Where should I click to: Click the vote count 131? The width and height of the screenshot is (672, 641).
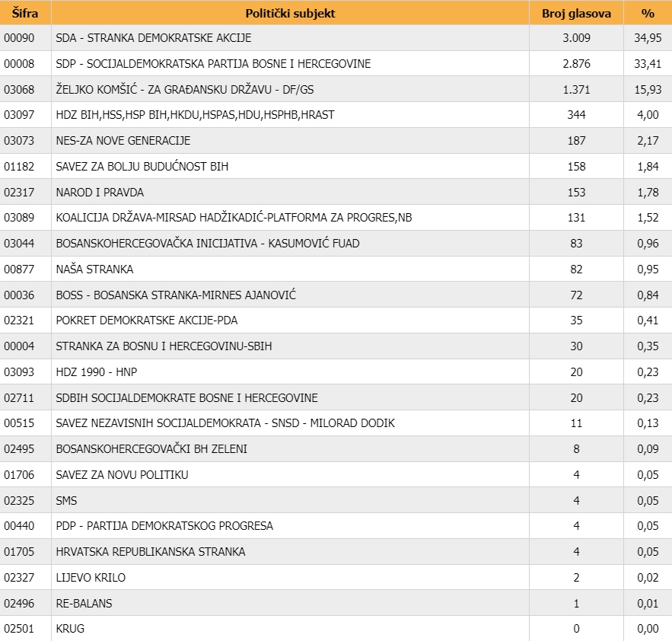[x=575, y=218]
